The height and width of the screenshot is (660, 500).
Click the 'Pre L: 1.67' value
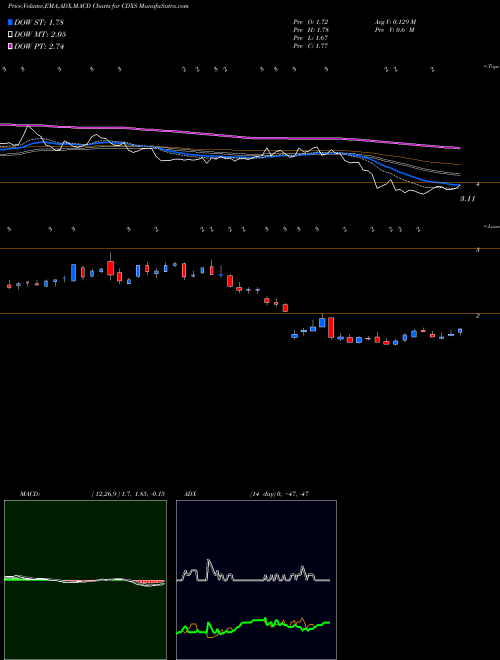click(x=311, y=38)
